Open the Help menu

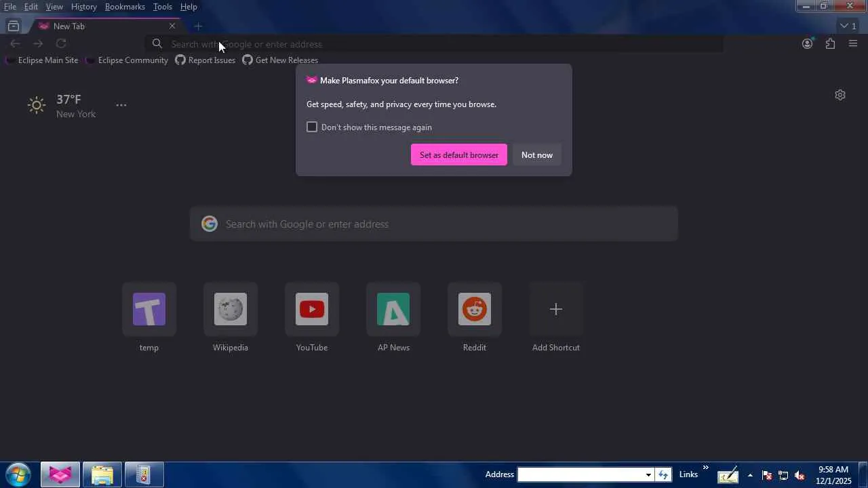pos(189,7)
